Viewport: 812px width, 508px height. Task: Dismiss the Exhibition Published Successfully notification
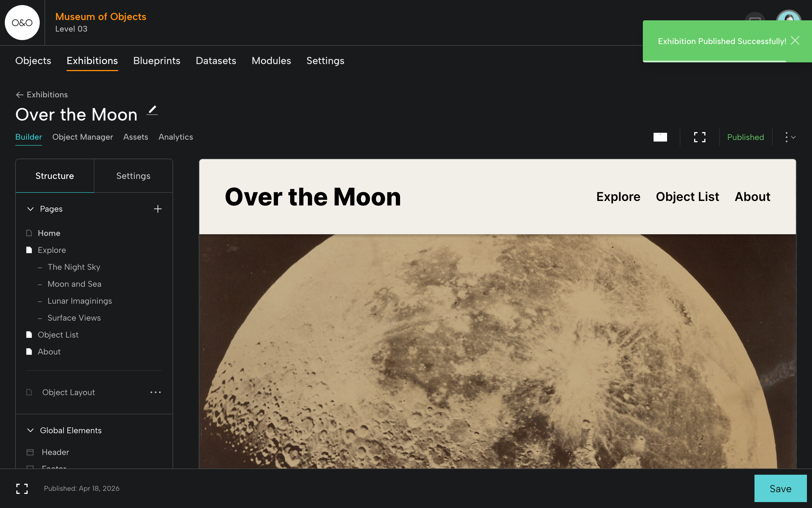(795, 41)
